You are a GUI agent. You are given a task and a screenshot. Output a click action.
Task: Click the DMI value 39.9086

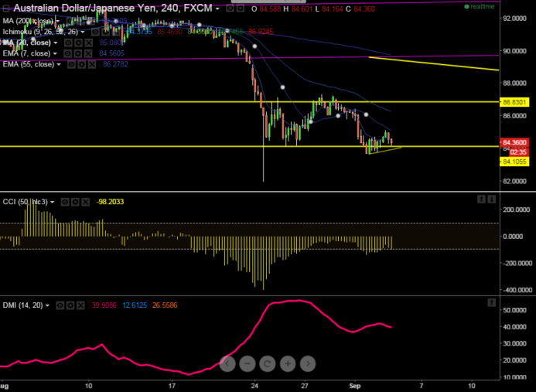104,305
